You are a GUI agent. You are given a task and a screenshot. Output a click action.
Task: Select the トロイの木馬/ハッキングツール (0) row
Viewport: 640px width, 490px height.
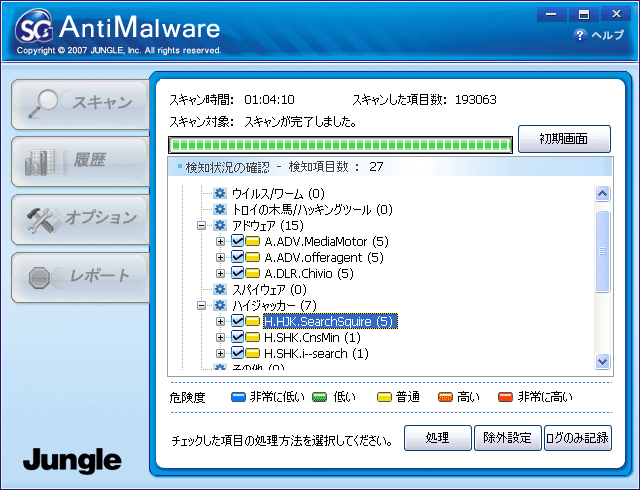click(312, 209)
